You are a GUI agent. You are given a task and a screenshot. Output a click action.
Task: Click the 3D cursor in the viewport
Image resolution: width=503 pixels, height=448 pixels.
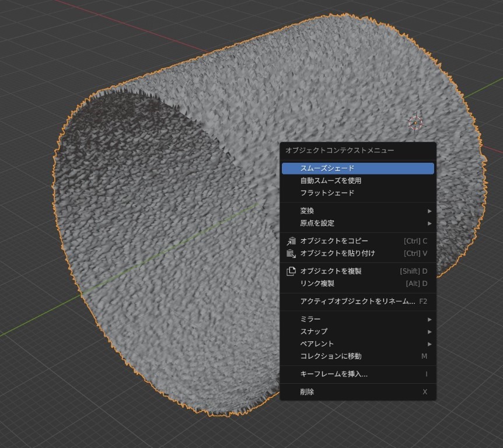pos(415,122)
